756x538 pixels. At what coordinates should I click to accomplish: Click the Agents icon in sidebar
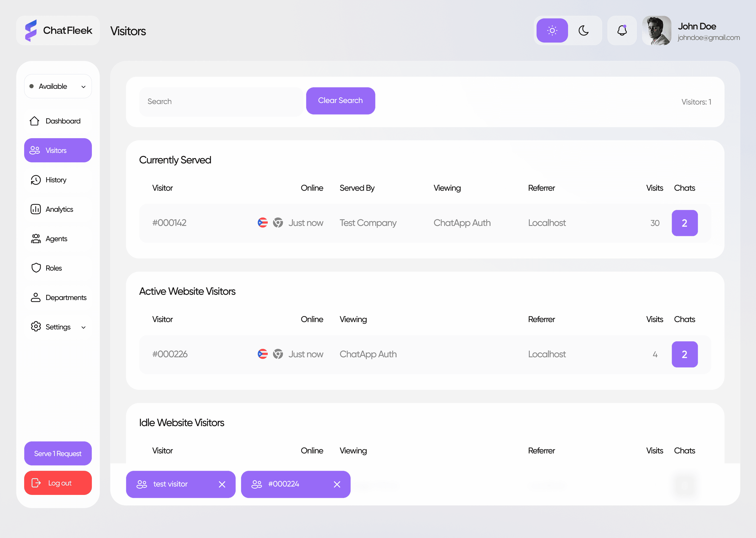36,239
